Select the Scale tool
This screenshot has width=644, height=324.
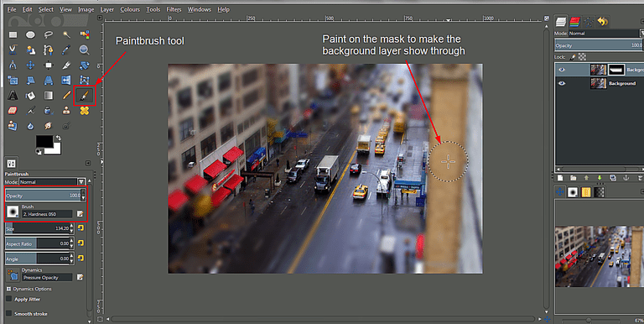pos(13,81)
